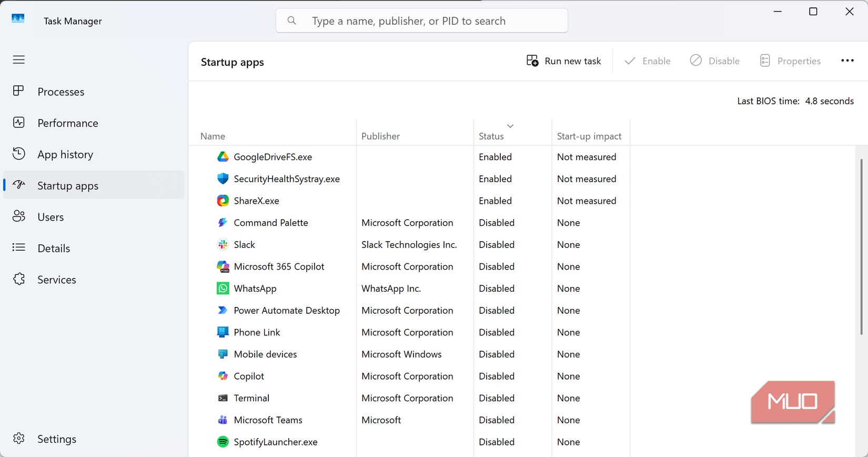Click the SecurityHealthSystray shield icon
This screenshot has width=868, height=457.
pos(223,178)
